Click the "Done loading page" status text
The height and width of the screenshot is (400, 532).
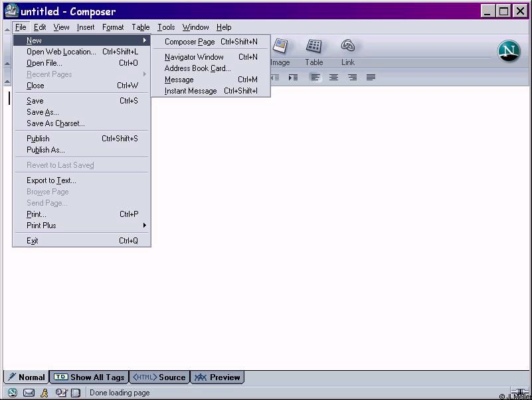(x=120, y=393)
